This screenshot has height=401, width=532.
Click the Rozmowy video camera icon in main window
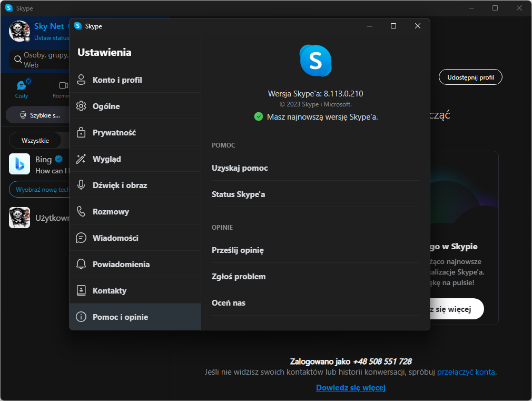(63, 85)
